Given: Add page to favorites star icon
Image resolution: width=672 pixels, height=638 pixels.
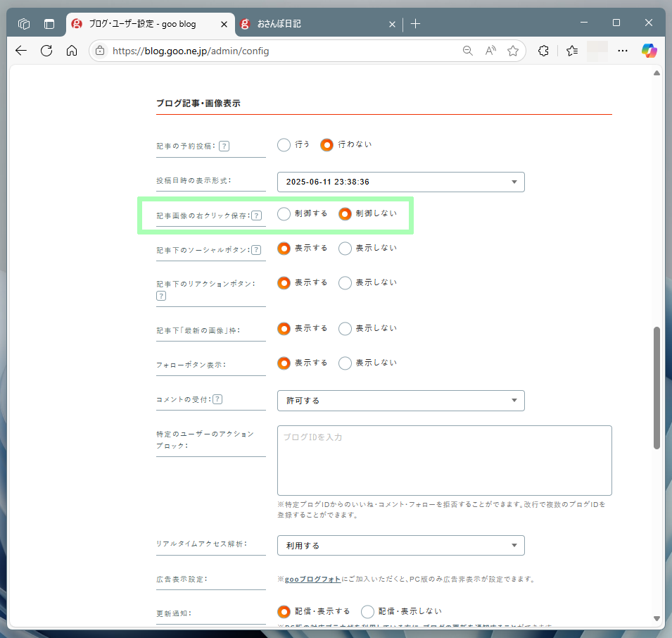Looking at the screenshot, I should pyautogui.click(x=513, y=51).
